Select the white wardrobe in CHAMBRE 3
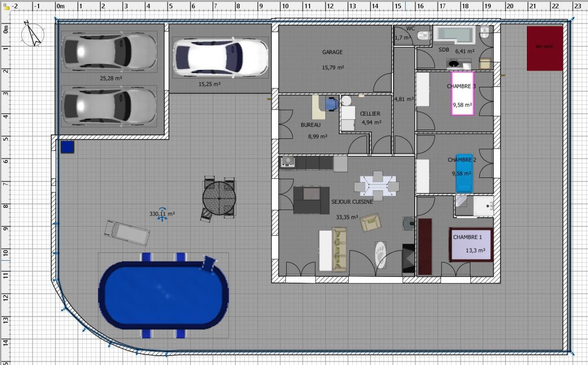Viewport: 588px width, 365px height. 423,90
